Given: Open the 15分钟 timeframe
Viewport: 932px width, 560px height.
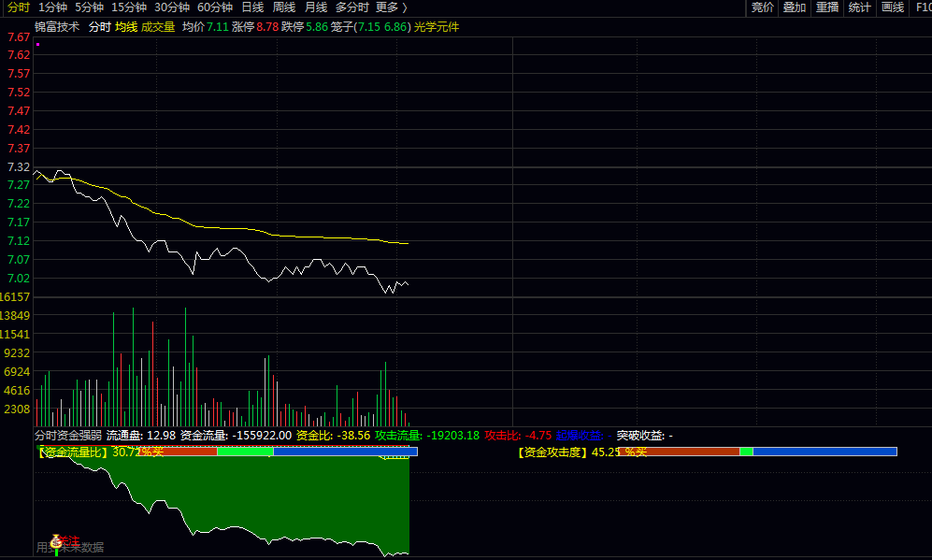Looking at the screenshot, I should [128, 7].
